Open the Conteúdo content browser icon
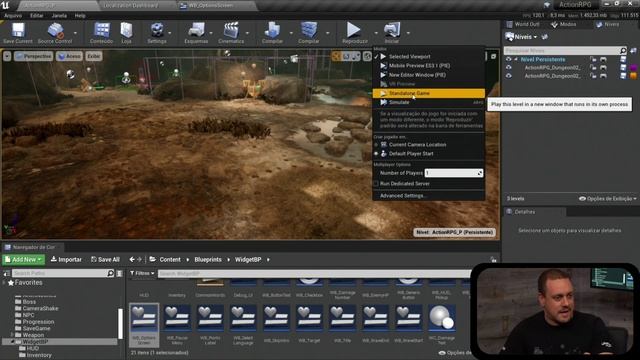Image resolution: width=640 pixels, height=360 pixels. [x=102, y=33]
